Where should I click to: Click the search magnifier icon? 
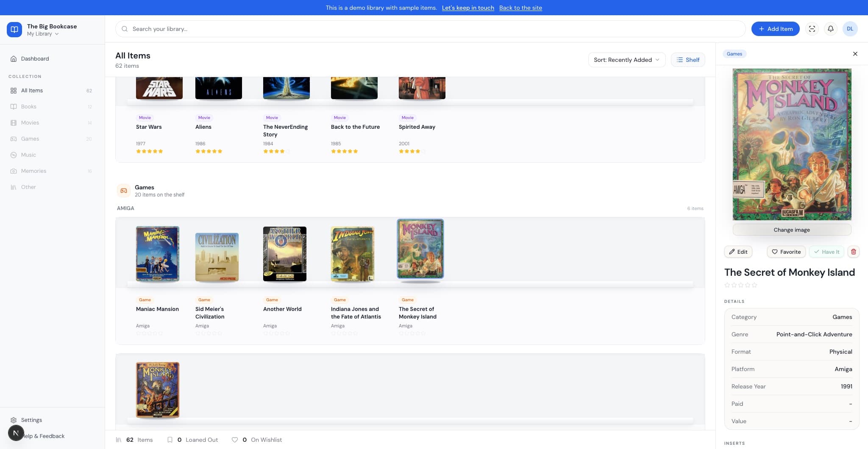click(125, 29)
